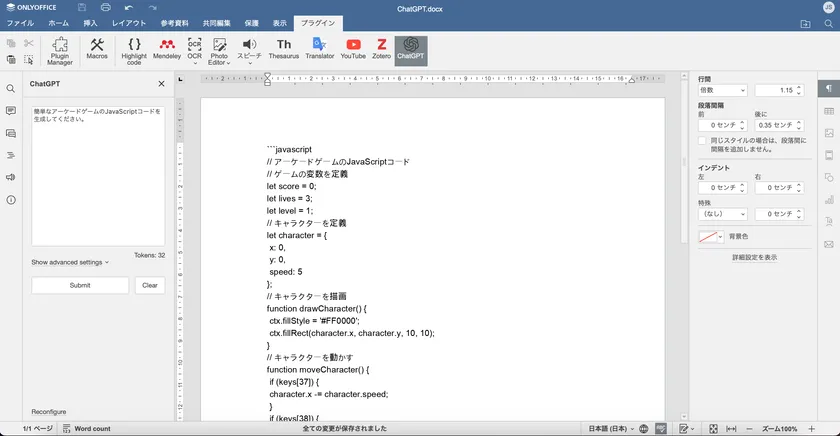Viewport: 840px width, 436px height.
Task: Open the ファイル menu tab
Action: point(21,21)
